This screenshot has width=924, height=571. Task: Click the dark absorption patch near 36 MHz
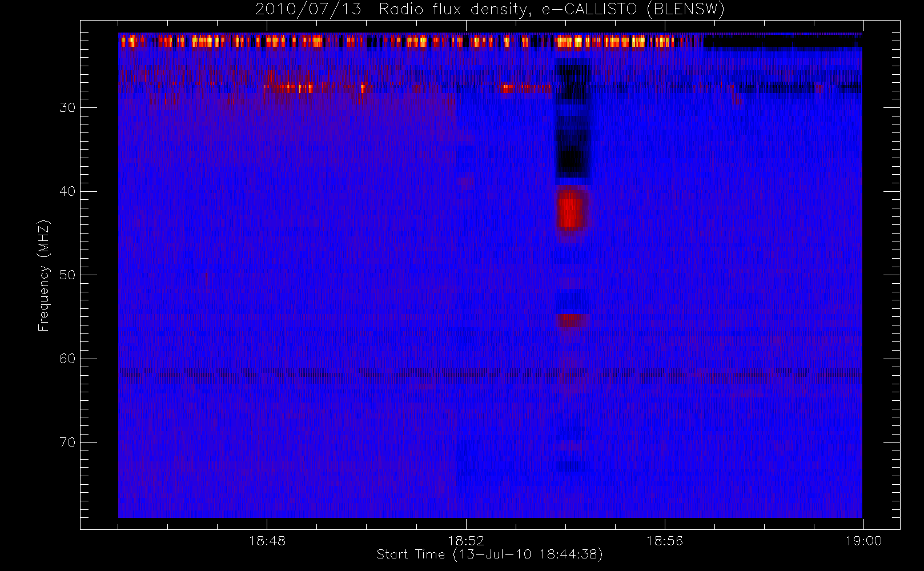pyautogui.click(x=572, y=159)
